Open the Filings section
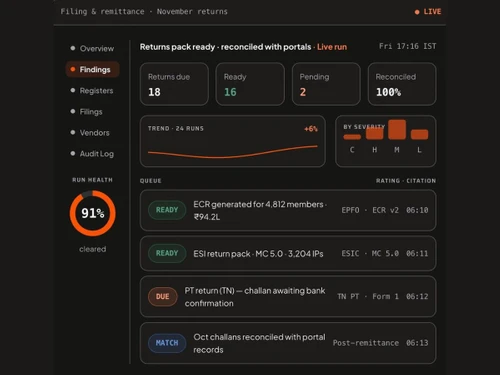Viewport: 500px width, 375px height. pyautogui.click(x=87, y=112)
